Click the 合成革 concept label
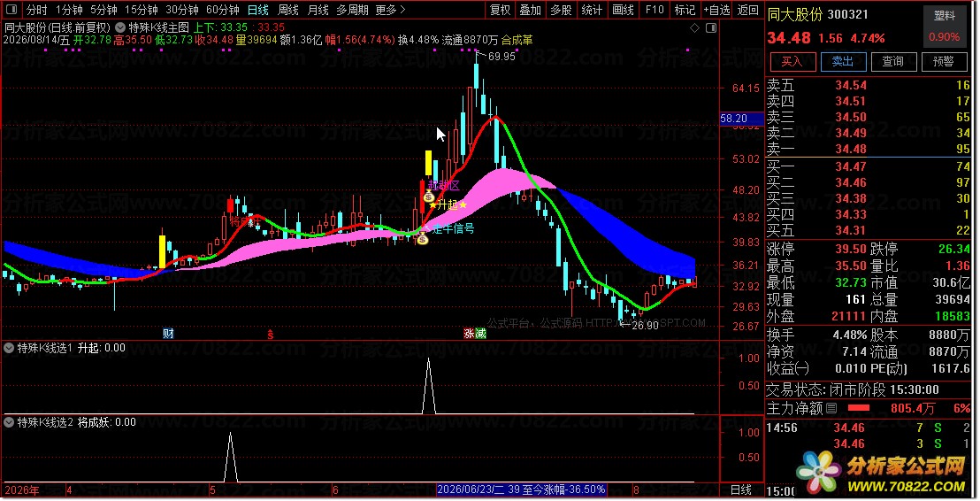Image resolution: width=980 pixels, height=501 pixels. click(x=517, y=40)
